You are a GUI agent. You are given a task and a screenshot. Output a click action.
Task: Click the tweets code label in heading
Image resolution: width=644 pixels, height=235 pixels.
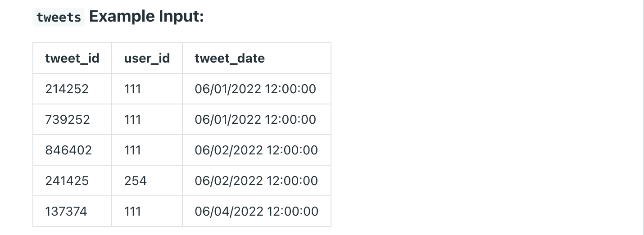[59, 18]
